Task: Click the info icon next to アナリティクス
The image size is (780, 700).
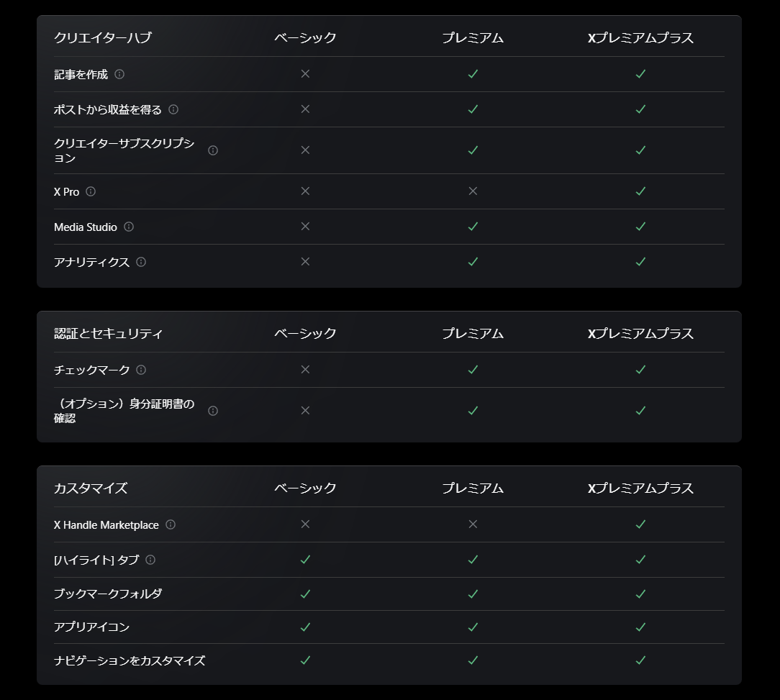Action: tap(141, 262)
